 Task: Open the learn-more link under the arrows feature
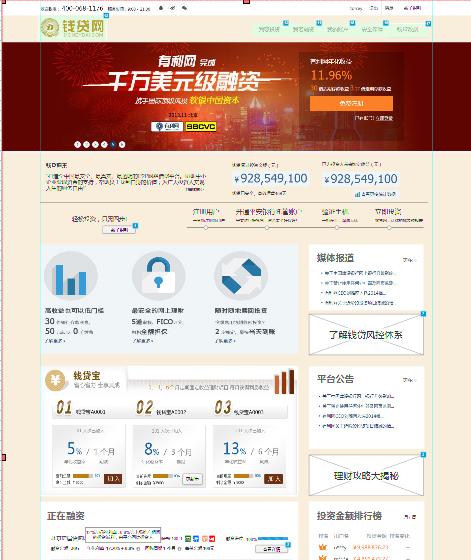[x=225, y=341]
